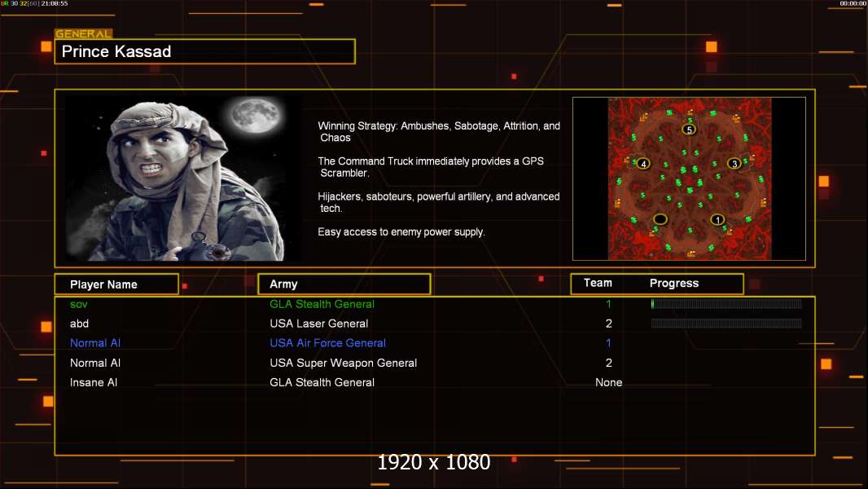Click the Progress column header label

pyautogui.click(x=674, y=284)
